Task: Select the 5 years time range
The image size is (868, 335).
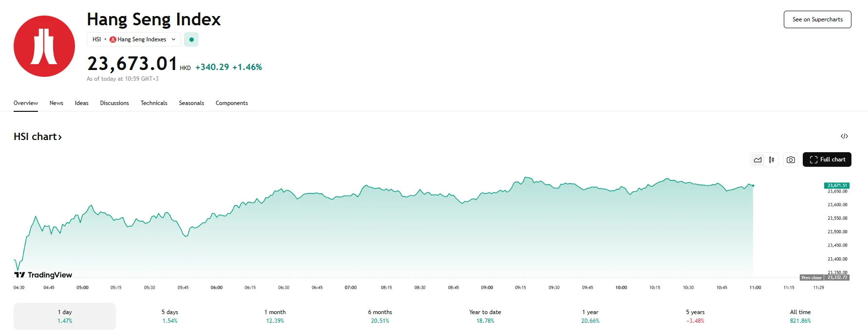Action: (x=695, y=316)
